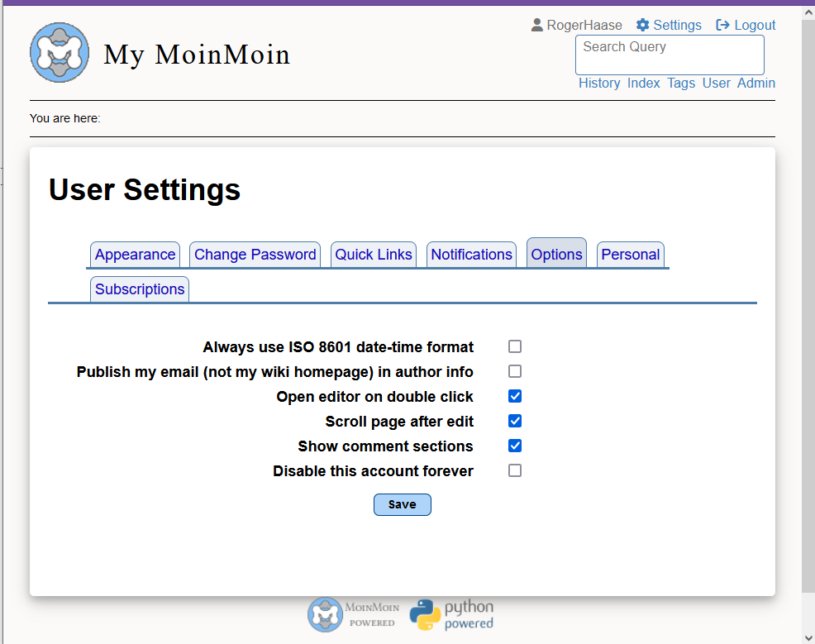Select the Notifications tab
Viewport: 815px width, 644px height.
tap(471, 255)
